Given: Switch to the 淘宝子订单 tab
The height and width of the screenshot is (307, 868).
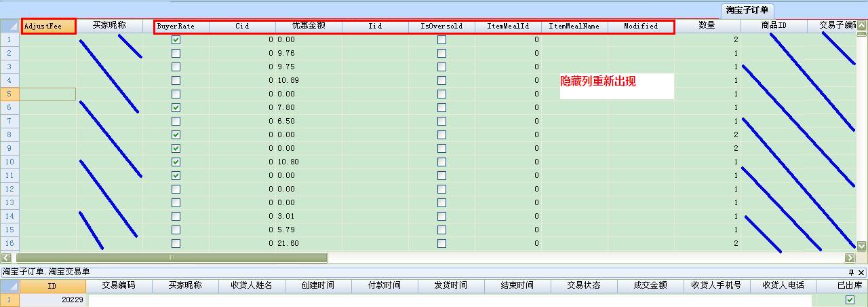Looking at the screenshot, I should pyautogui.click(x=747, y=10).
